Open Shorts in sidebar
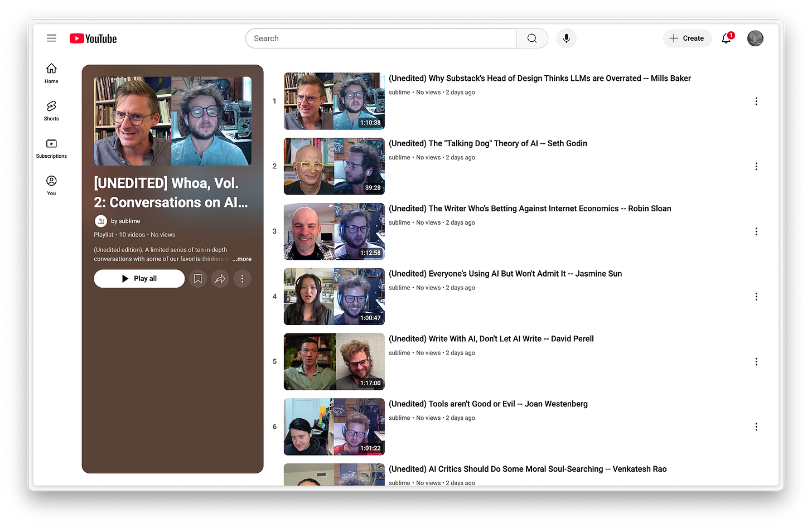 pyautogui.click(x=51, y=110)
